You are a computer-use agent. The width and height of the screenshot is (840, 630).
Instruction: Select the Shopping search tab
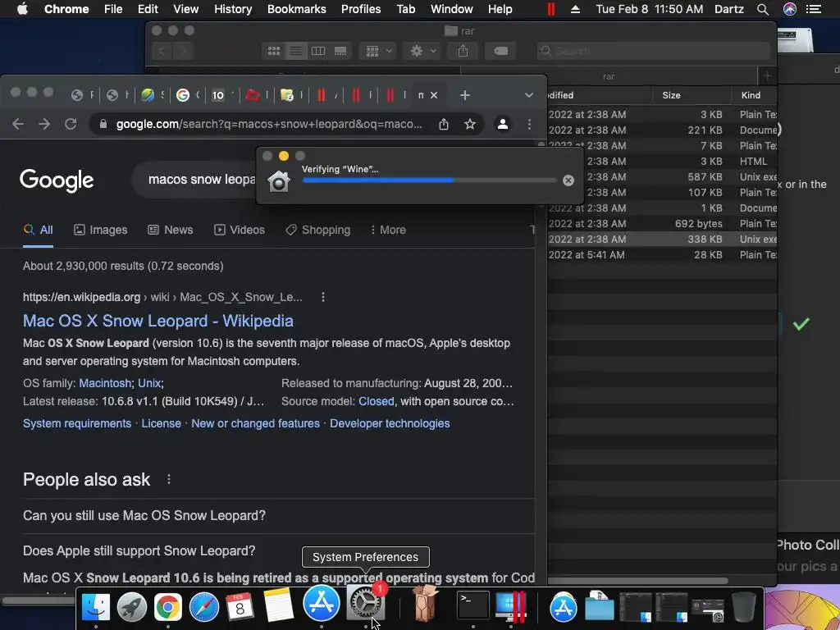coord(318,230)
